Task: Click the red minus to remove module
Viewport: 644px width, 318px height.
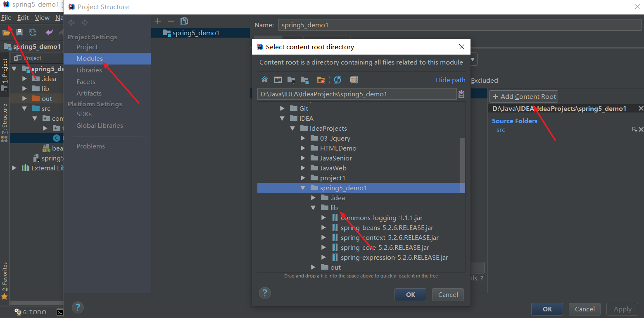Action: pyautogui.click(x=171, y=21)
